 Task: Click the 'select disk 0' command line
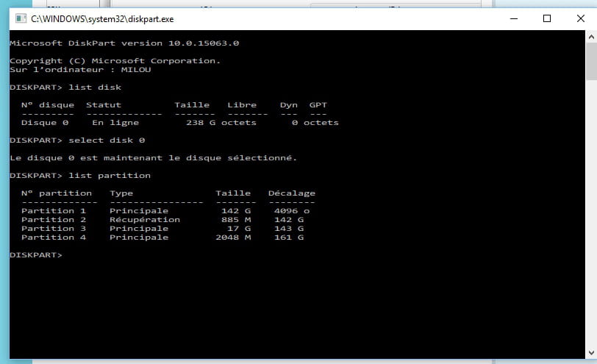(x=77, y=140)
